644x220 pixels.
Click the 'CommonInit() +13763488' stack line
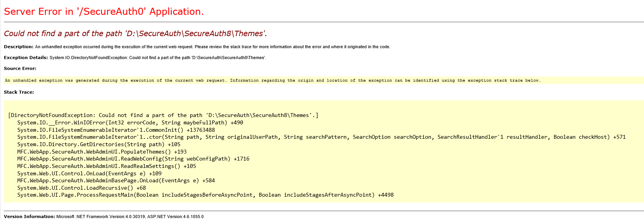116,130
